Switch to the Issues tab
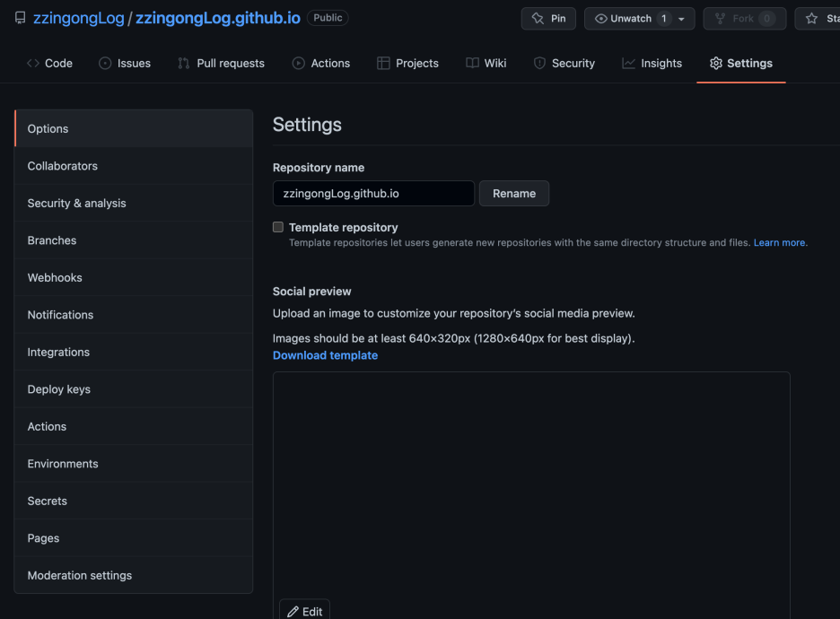Viewport: 840px width, 619px height. click(x=125, y=63)
